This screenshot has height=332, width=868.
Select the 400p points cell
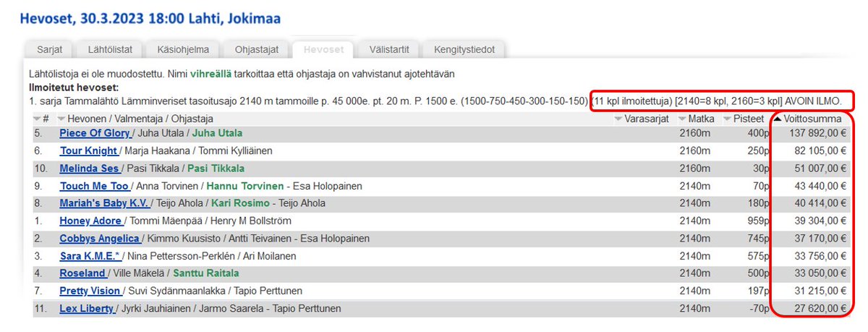757,133
